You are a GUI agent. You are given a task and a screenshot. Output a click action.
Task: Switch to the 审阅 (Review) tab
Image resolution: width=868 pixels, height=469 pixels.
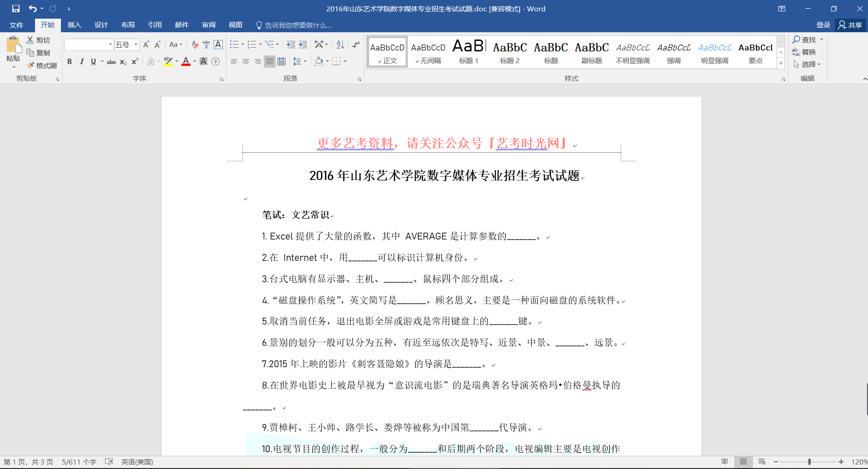point(209,25)
